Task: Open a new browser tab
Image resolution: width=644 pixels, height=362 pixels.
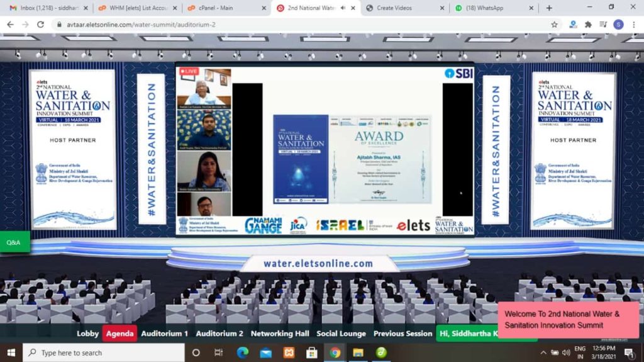Action: pos(548,8)
